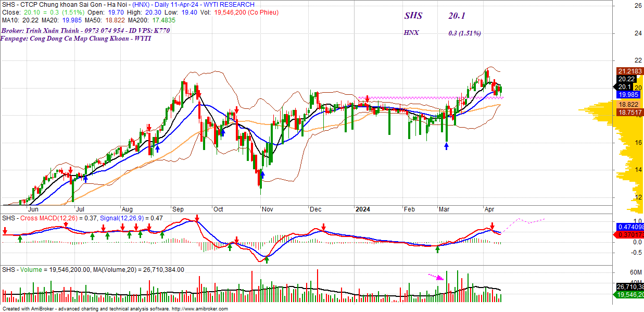Click the '2024' year label on time axis
644x312 pixels.
click(x=362, y=209)
